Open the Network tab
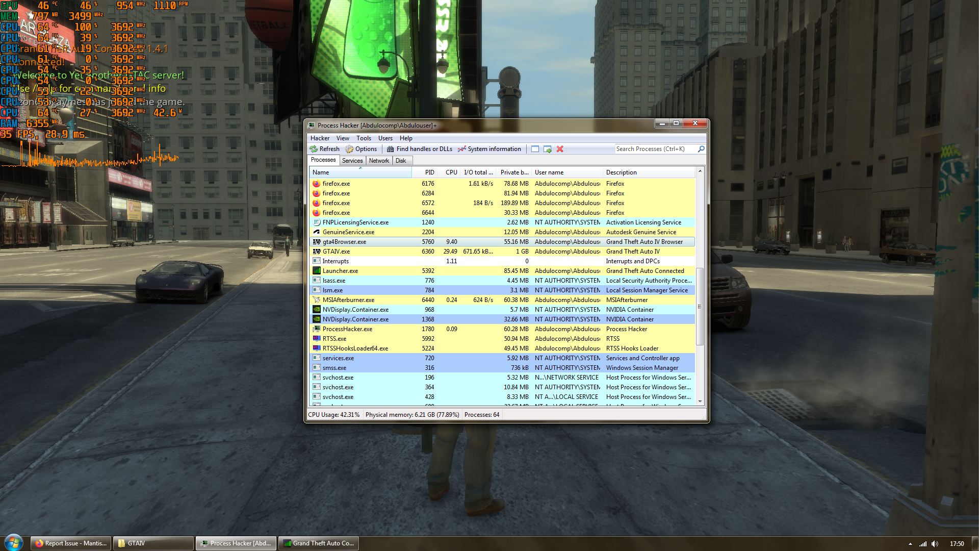The image size is (980, 551). point(379,161)
